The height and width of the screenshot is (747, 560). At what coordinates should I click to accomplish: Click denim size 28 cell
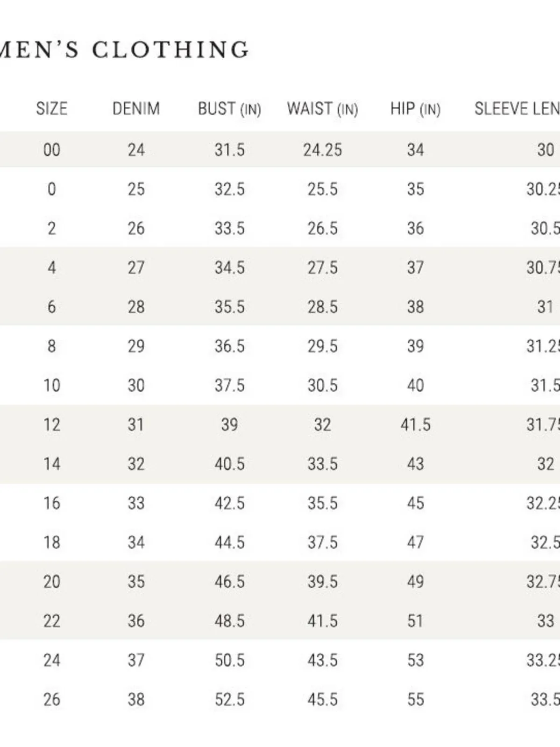tap(136, 307)
